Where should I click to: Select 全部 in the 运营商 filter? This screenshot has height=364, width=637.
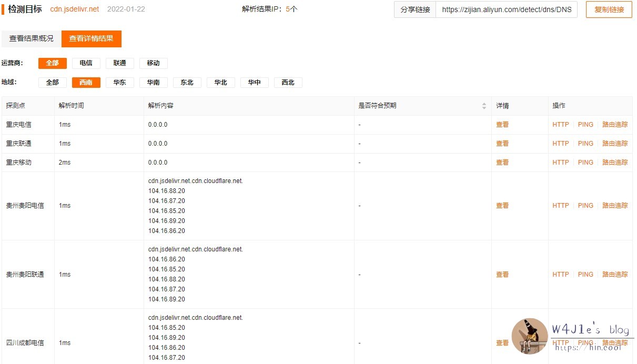pos(53,63)
